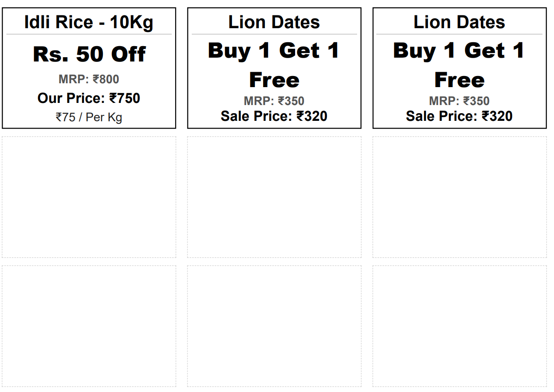
Task: Select bottom-right empty label slot
Action: pos(460,326)
